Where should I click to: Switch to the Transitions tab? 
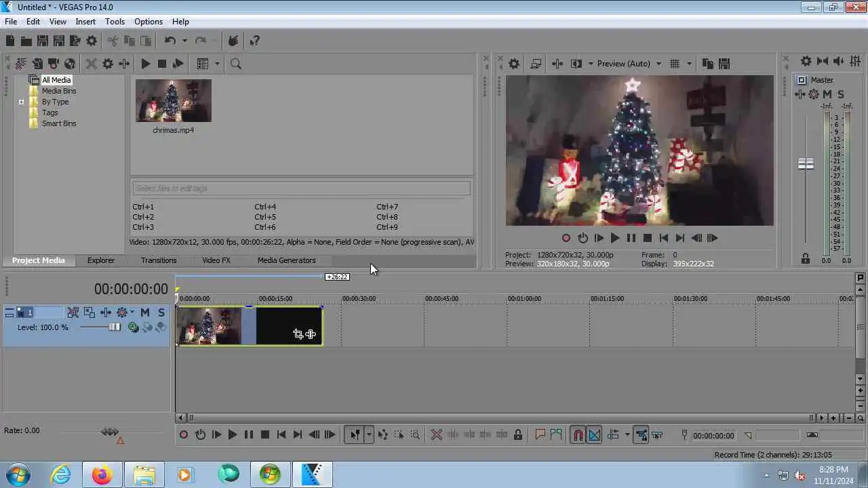[x=159, y=260]
